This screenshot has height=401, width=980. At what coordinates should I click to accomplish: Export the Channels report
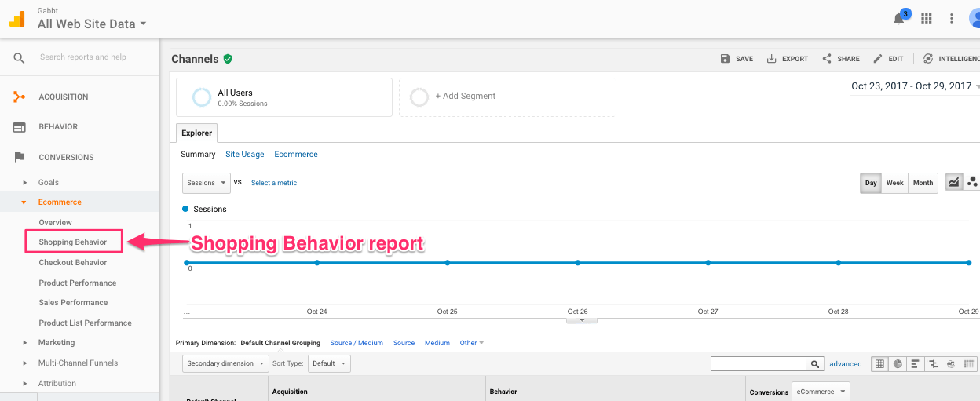pos(788,59)
